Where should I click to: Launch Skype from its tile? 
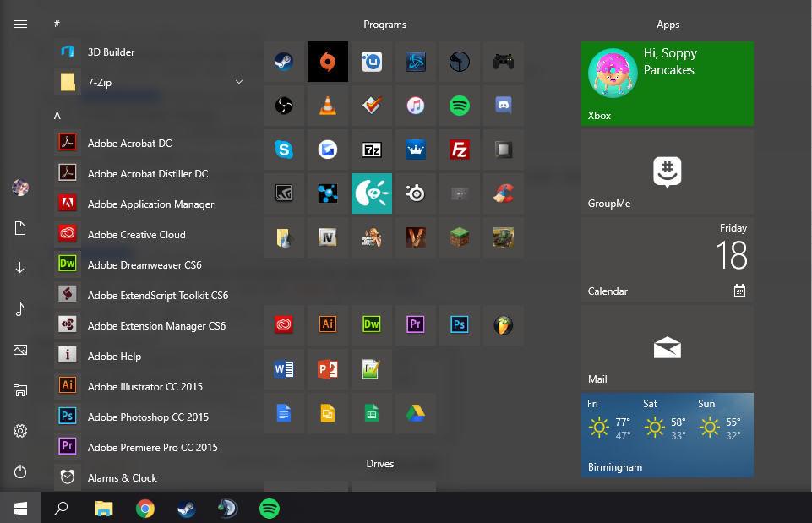pyautogui.click(x=283, y=149)
